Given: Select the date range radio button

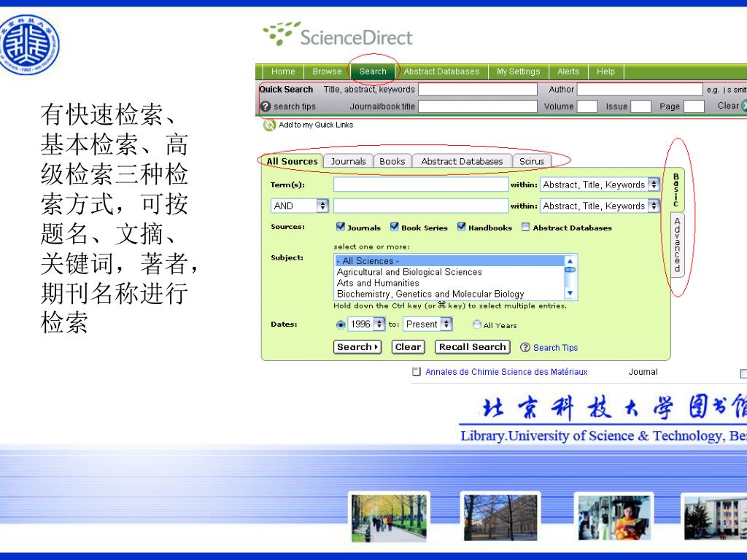Looking at the screenshot, I should coord(340,324).
